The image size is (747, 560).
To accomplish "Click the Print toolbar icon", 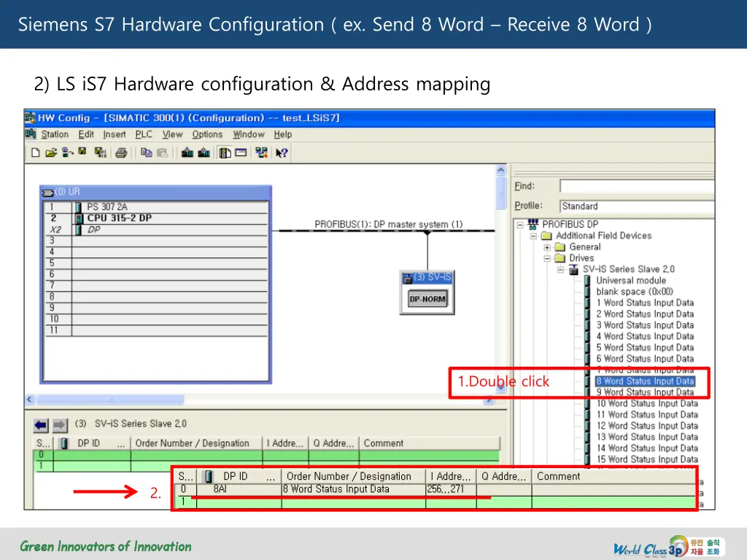I will click(122, 153).
